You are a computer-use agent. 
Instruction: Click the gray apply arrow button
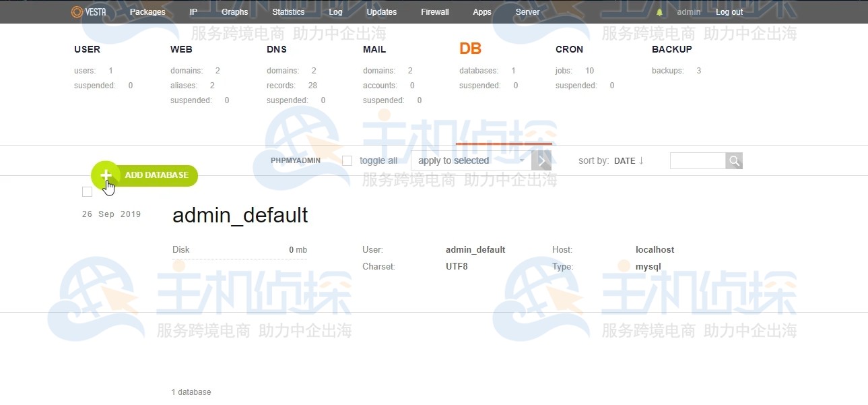(541, 160)
